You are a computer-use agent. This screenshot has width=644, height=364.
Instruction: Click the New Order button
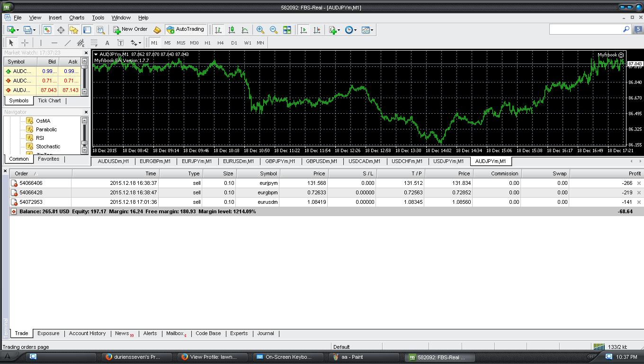point(130,29)
